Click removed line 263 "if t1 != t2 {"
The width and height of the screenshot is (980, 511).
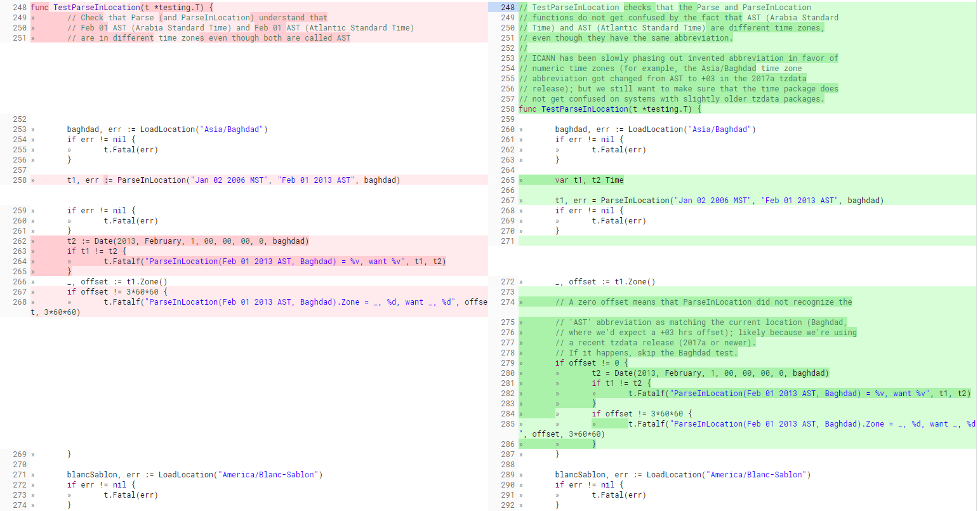(96, 251)
